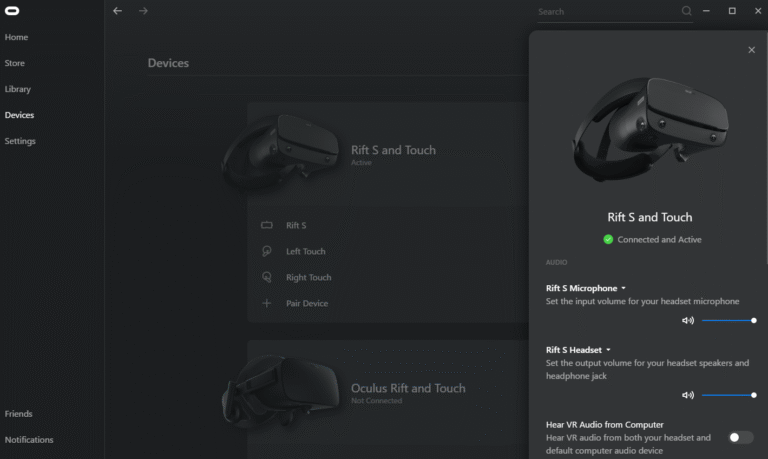This screenshot has width=768, height=459.
Task: Click the search magnifier icon
Action: [686, 11]
